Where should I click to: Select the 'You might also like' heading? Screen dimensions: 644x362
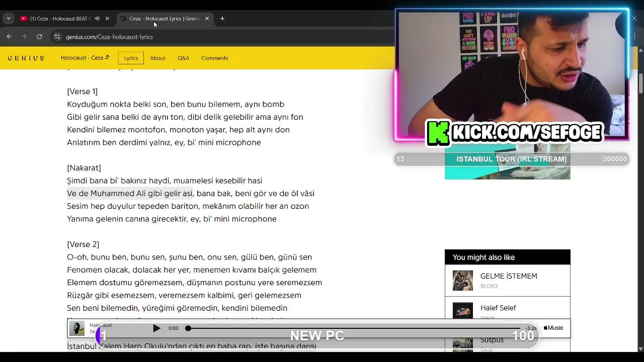[x=484, y=257]
